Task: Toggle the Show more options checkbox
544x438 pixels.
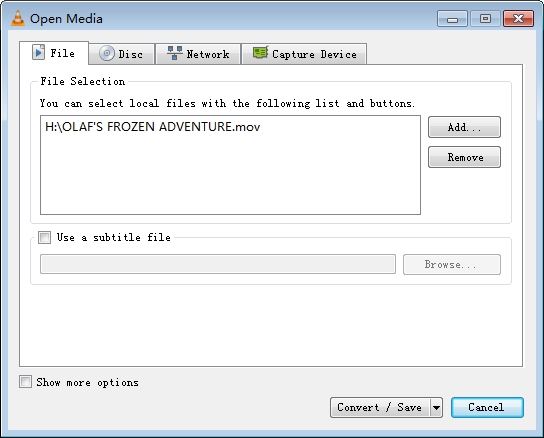Action: coord(25,382)
